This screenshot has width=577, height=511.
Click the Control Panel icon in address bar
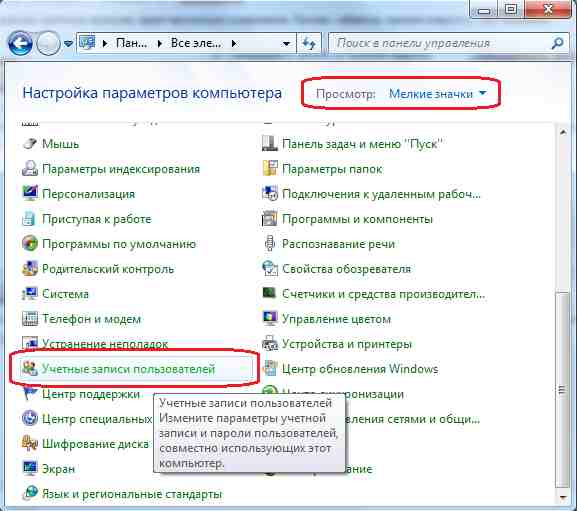87,43
